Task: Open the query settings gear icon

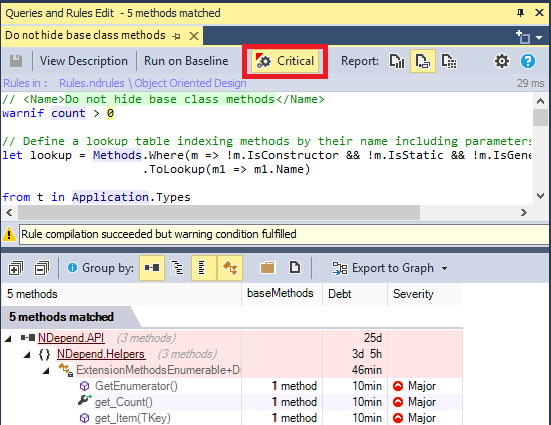Action: 501,61
